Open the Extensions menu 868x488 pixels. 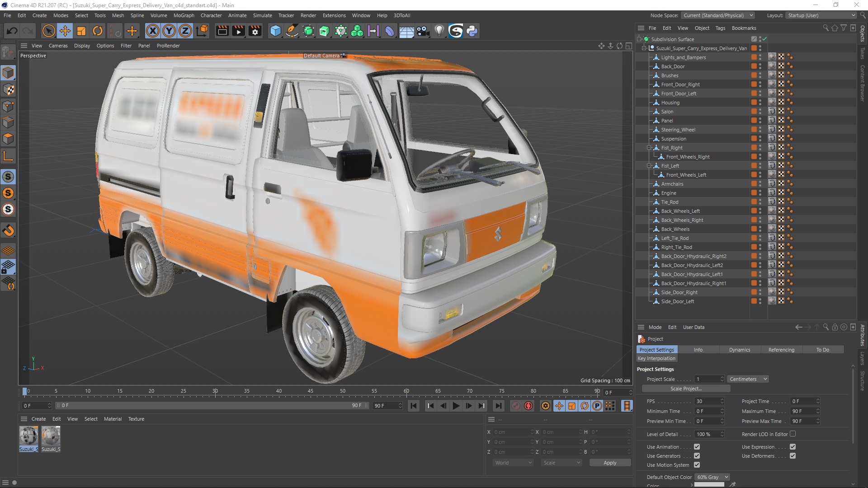click(x=334, y=15)
